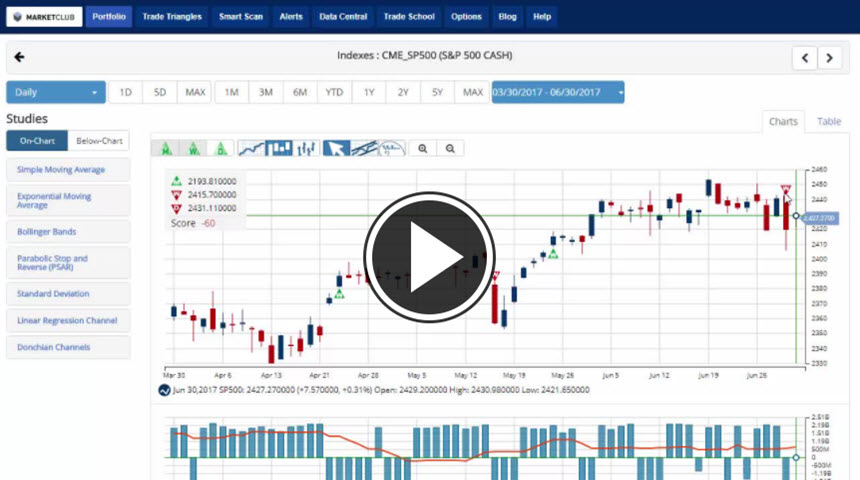Click the zoom in magnifier icon

point(424,148)
